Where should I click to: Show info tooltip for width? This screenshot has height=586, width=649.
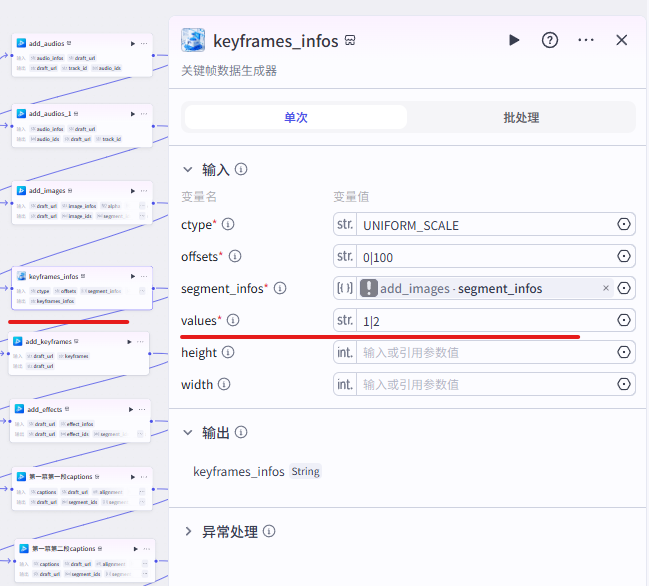224,384
